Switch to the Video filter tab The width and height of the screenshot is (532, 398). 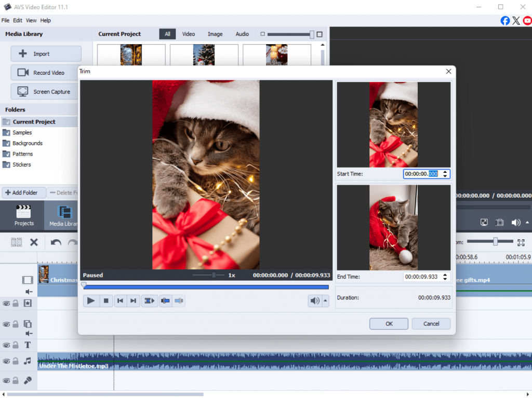189,34
